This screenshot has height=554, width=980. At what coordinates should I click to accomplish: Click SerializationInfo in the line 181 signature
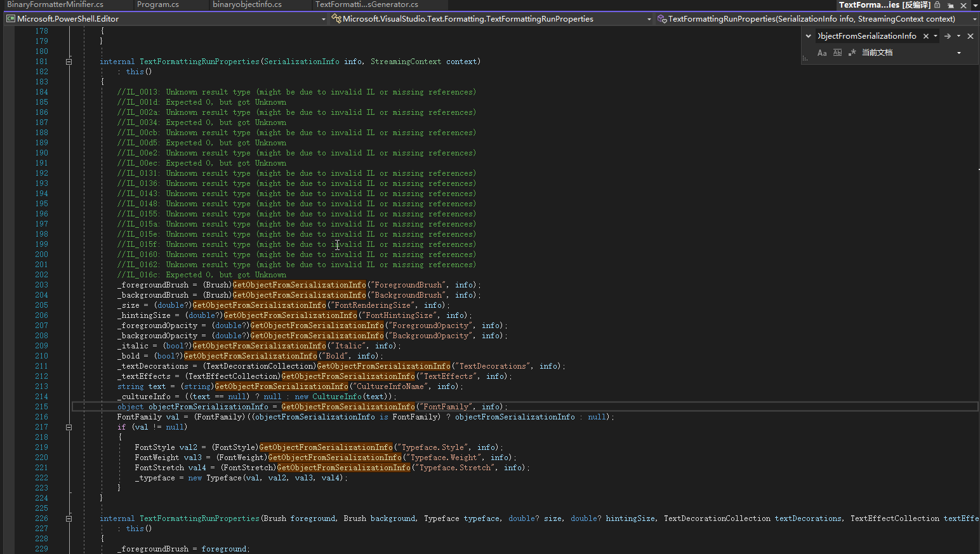pos(301,62)
